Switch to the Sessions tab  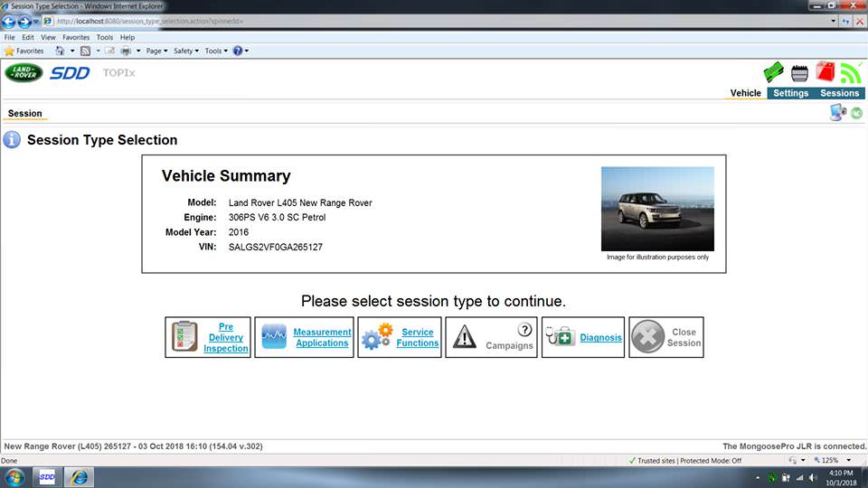839,93
